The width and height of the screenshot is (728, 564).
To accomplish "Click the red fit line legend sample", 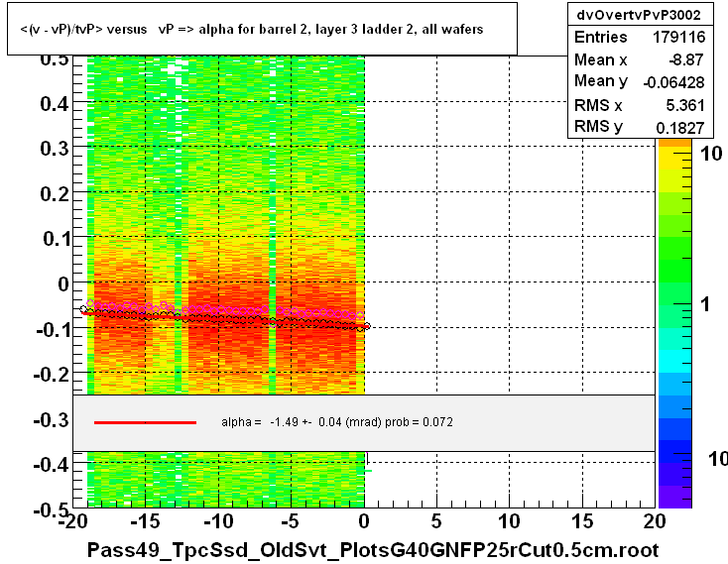I will (x=146, y=422).
